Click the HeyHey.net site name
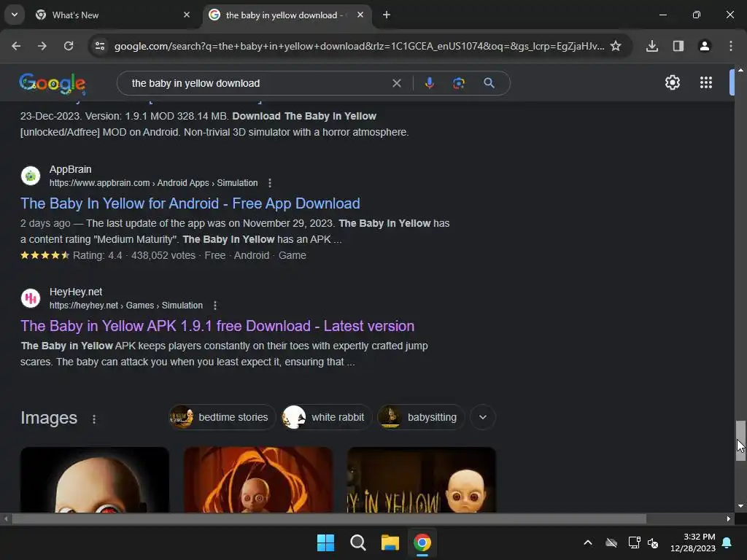747x560 pixels. point(76,292)
